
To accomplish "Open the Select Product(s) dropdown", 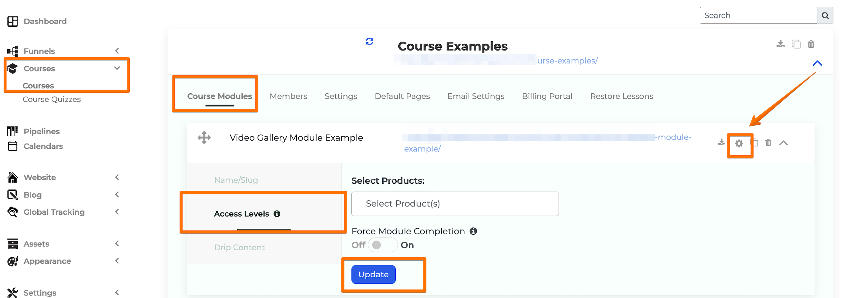I will point(455,204).
